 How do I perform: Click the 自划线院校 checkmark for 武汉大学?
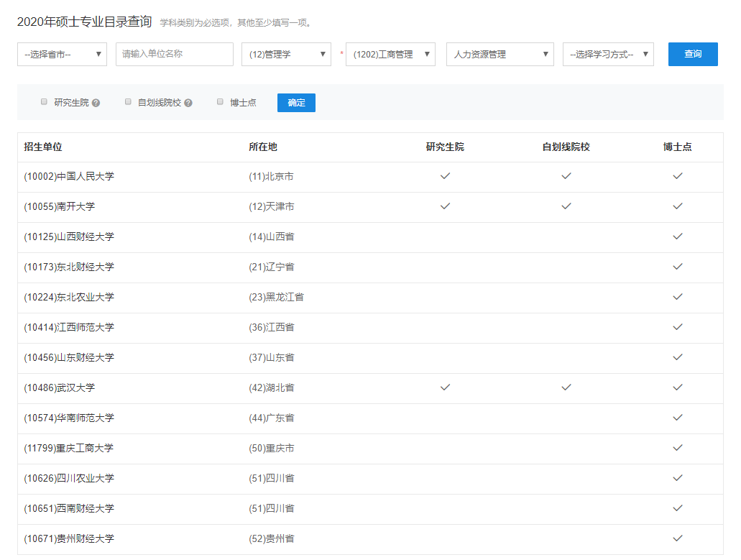click(x=566, y=387)
